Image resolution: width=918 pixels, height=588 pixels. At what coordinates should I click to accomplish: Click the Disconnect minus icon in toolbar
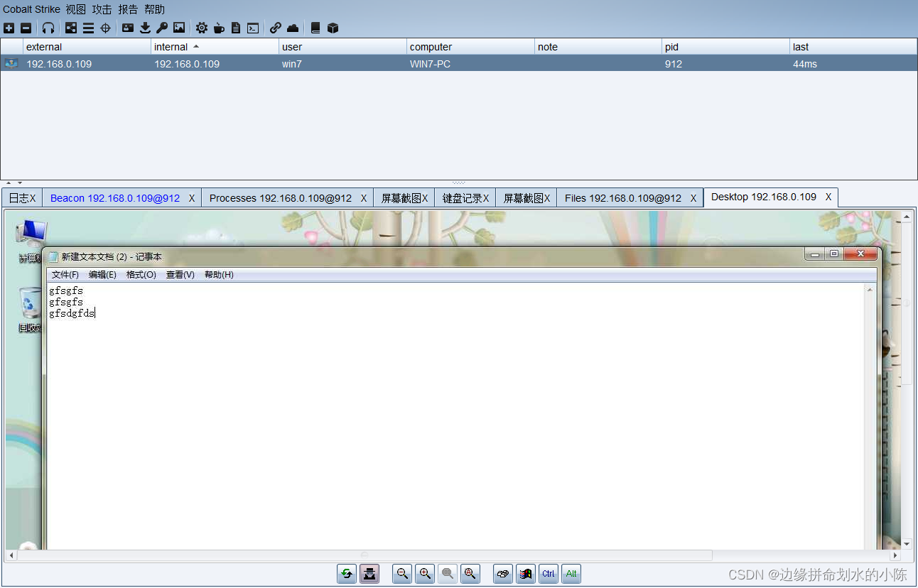pos(26,28)
